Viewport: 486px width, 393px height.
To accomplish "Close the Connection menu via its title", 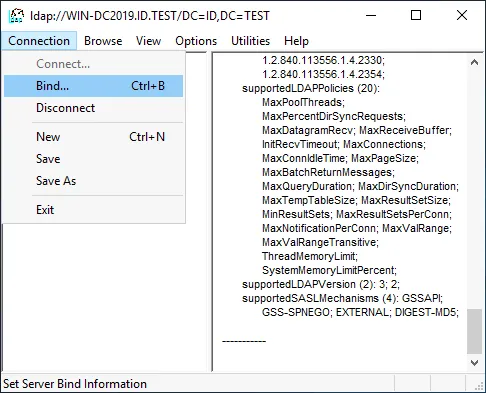I will tap(39, 41).
